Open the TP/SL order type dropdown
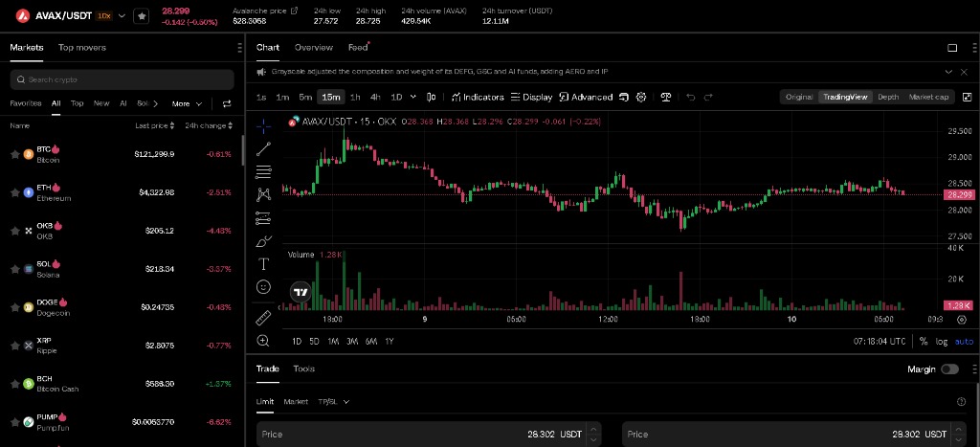980x447 pixels. 333,401
